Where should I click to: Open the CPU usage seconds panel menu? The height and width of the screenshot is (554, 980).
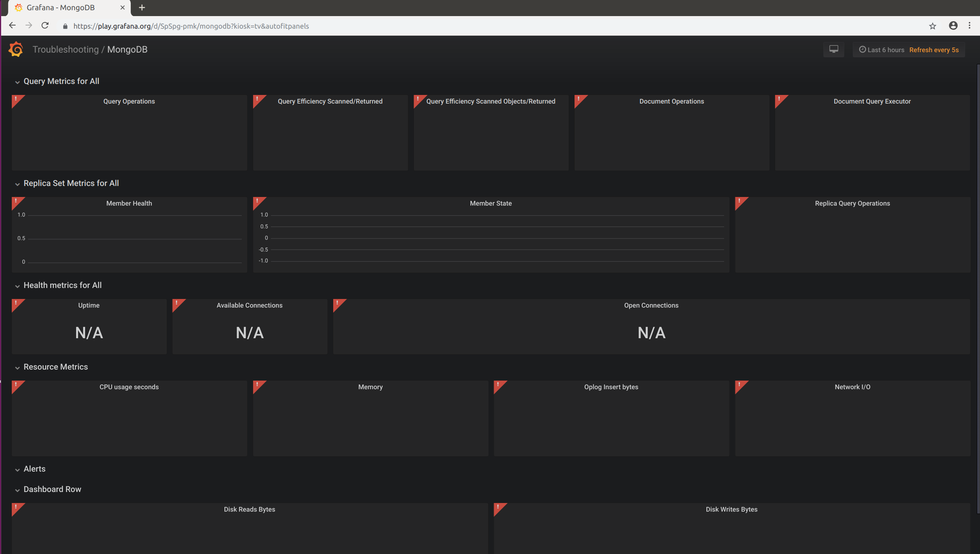click(x=129, y=387)
